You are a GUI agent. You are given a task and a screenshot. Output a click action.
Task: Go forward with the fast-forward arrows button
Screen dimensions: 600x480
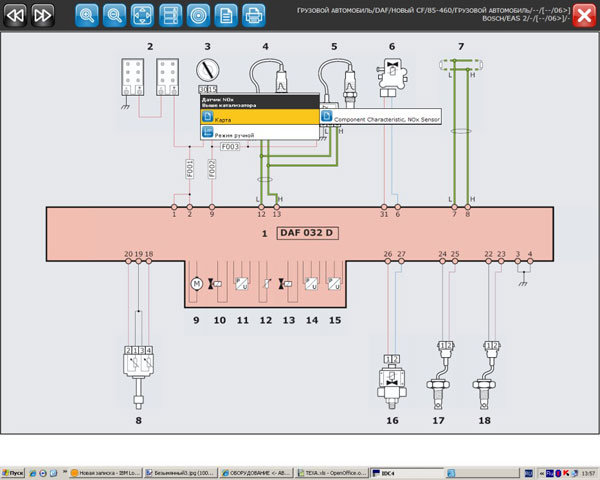coord(42,15)
